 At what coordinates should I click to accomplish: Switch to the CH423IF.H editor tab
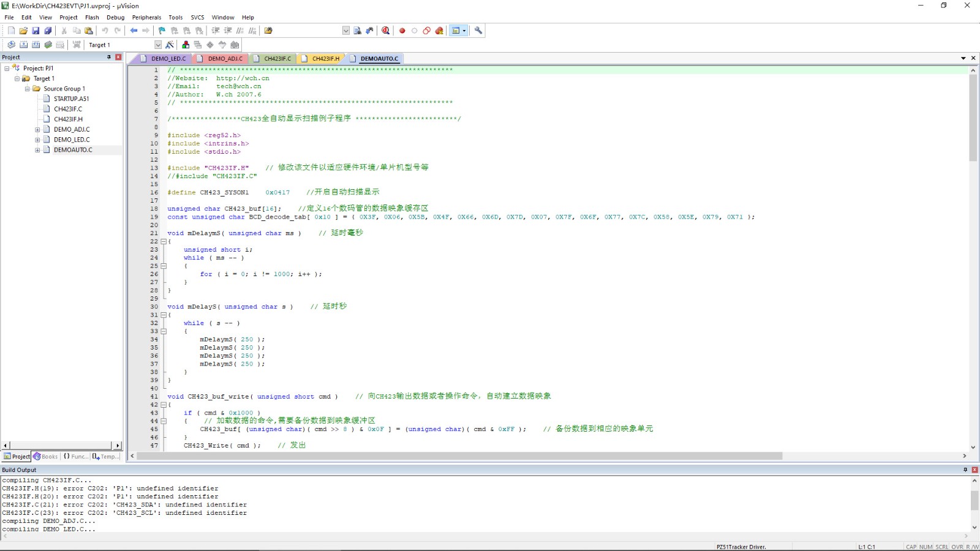pyautogui.click(x=321, y=59)
